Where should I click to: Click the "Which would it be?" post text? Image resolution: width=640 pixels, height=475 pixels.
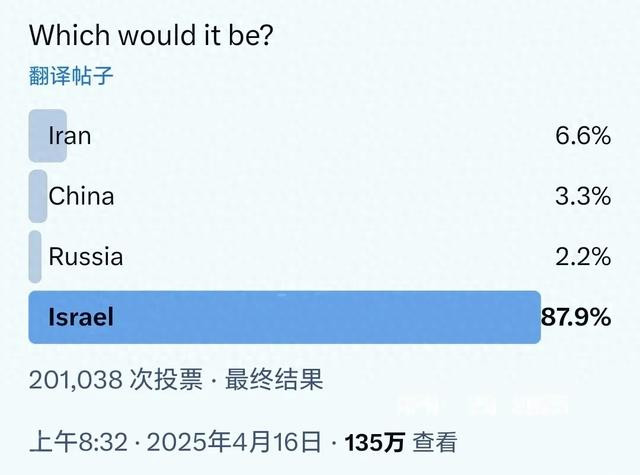tap(151, 35)
